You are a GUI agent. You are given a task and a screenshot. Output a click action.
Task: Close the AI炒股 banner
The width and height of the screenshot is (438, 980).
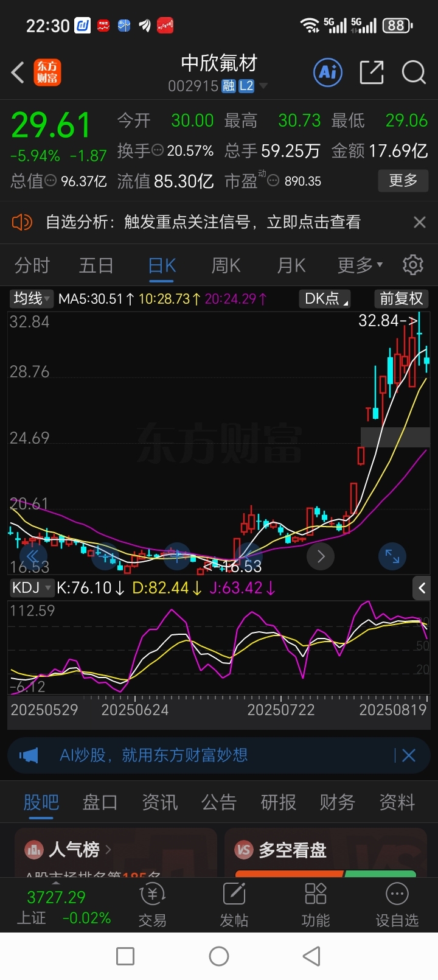(409, 755)
